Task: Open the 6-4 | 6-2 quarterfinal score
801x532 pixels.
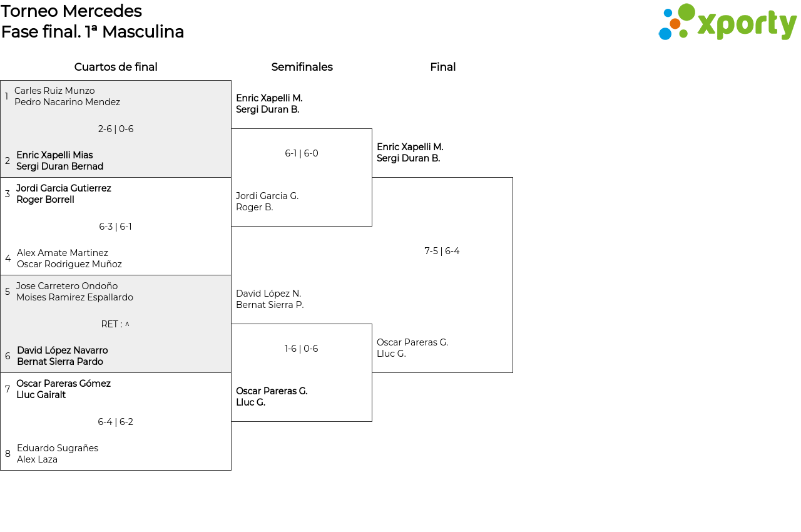Action: pyautogui.click(x=116, y=422)
